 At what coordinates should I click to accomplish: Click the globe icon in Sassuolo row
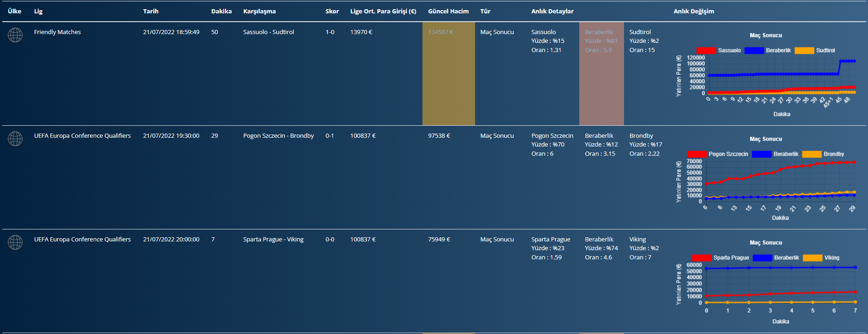[x=15, y=35]
